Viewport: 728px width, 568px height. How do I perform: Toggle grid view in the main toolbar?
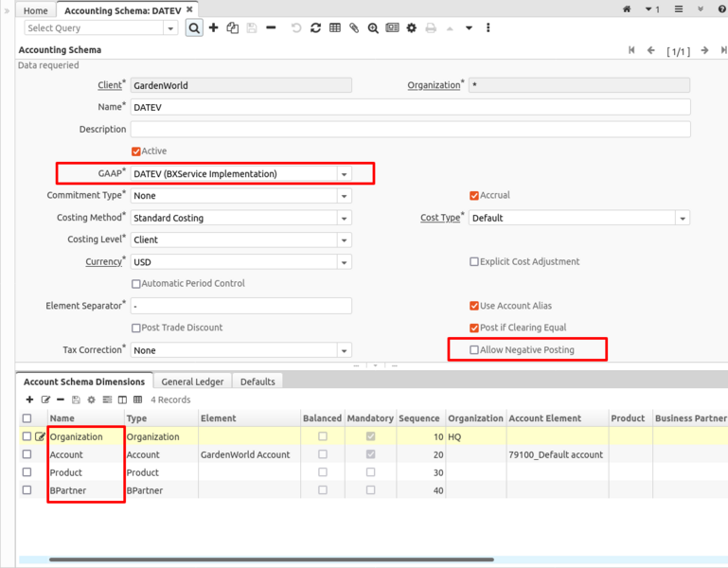click(335, 28)
